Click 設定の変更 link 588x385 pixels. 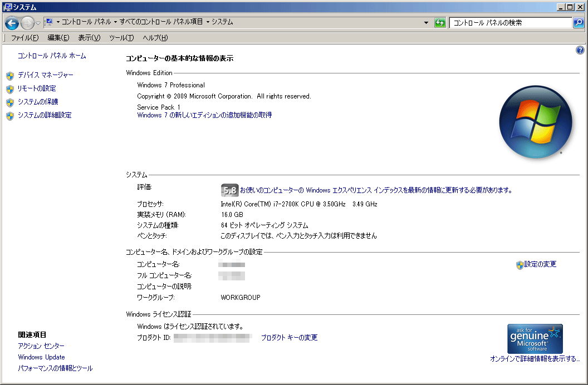540,264
